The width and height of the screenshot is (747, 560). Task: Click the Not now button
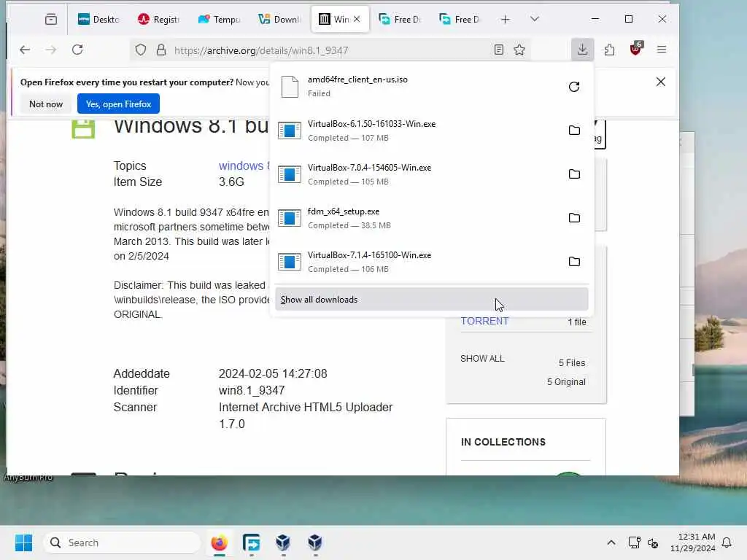click(46, 104)
